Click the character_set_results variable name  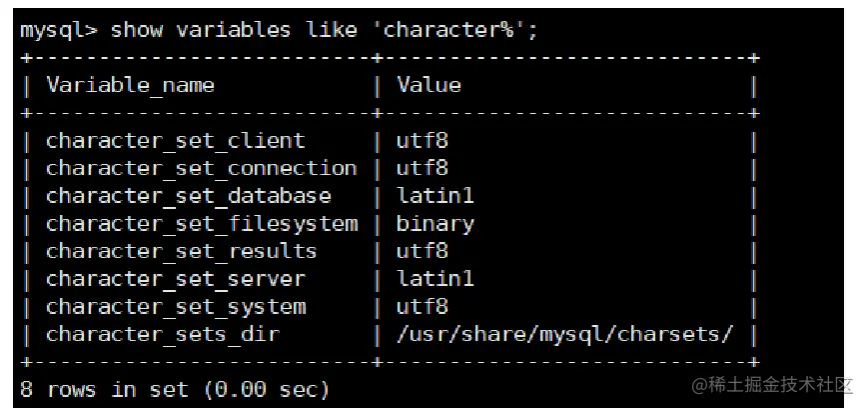click(182, 251)
